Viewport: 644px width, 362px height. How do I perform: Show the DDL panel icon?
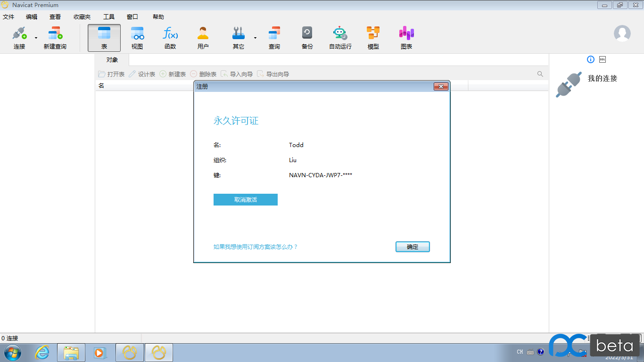603,59
